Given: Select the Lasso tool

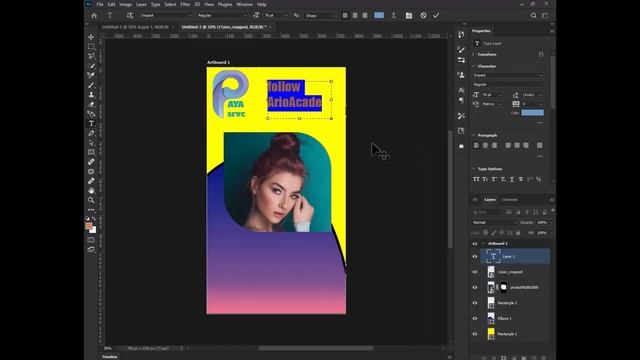Looking at the screenshot, I should pos(91,56).
